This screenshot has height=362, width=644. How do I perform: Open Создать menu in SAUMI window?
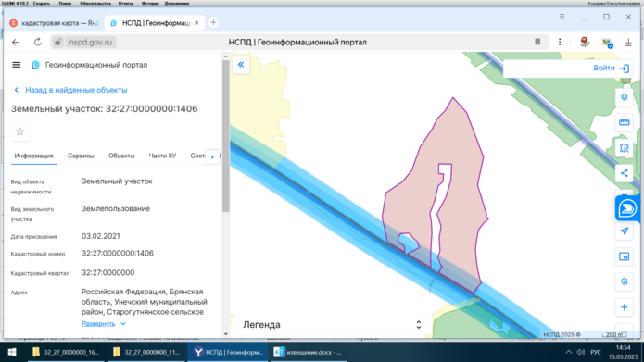[x=41, y=3]
